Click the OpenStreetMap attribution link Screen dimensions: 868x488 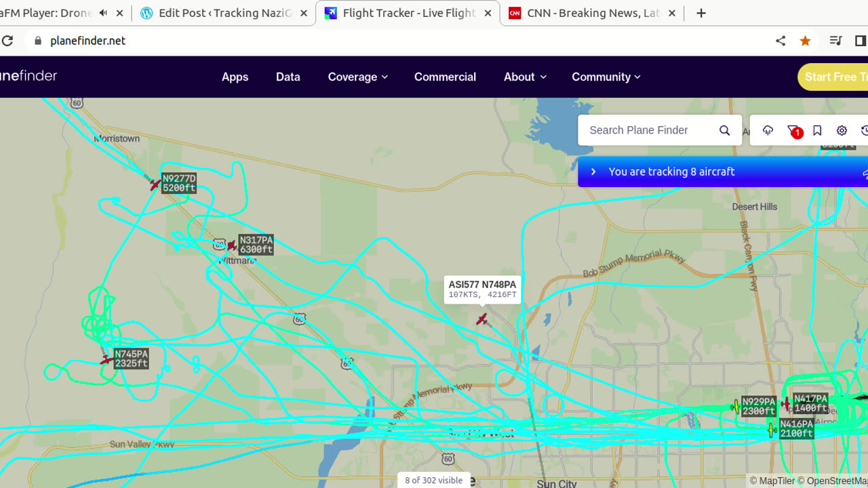point(832,481)
